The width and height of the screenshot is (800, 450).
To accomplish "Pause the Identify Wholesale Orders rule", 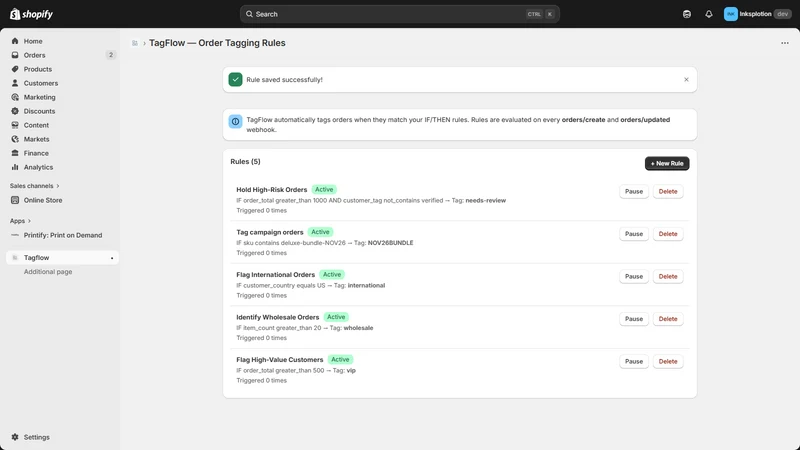I will [634, 319].
